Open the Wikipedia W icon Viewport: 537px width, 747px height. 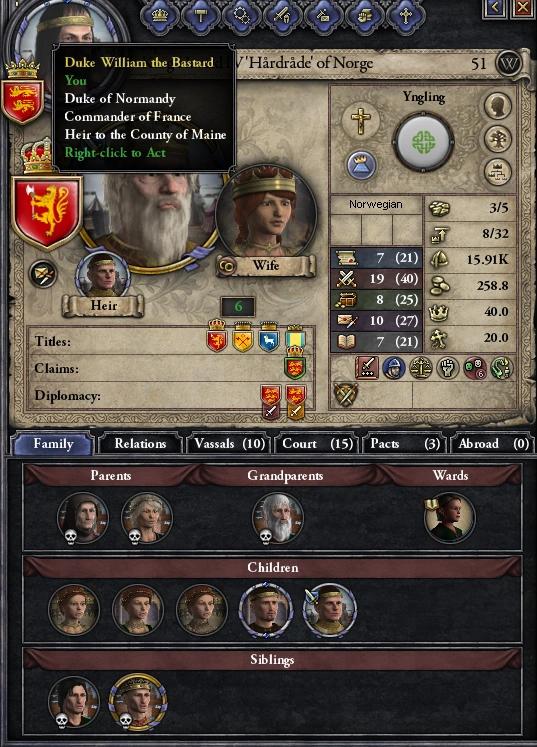508,63
